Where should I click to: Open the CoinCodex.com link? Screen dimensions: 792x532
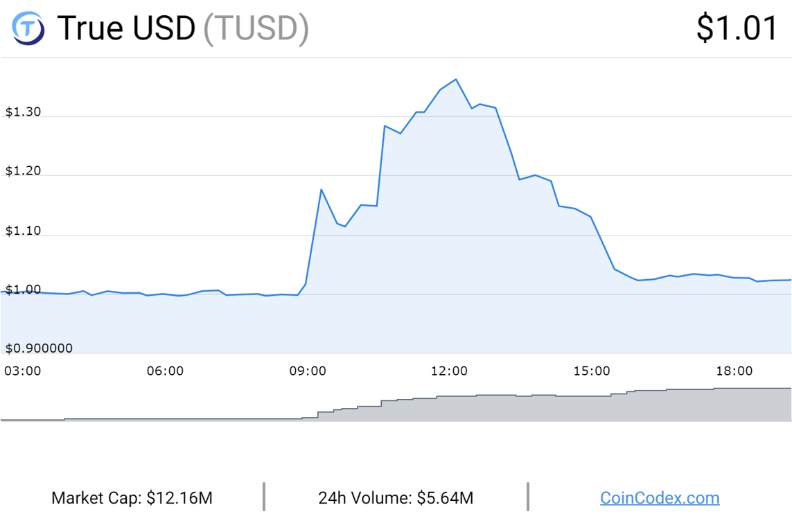660,497
